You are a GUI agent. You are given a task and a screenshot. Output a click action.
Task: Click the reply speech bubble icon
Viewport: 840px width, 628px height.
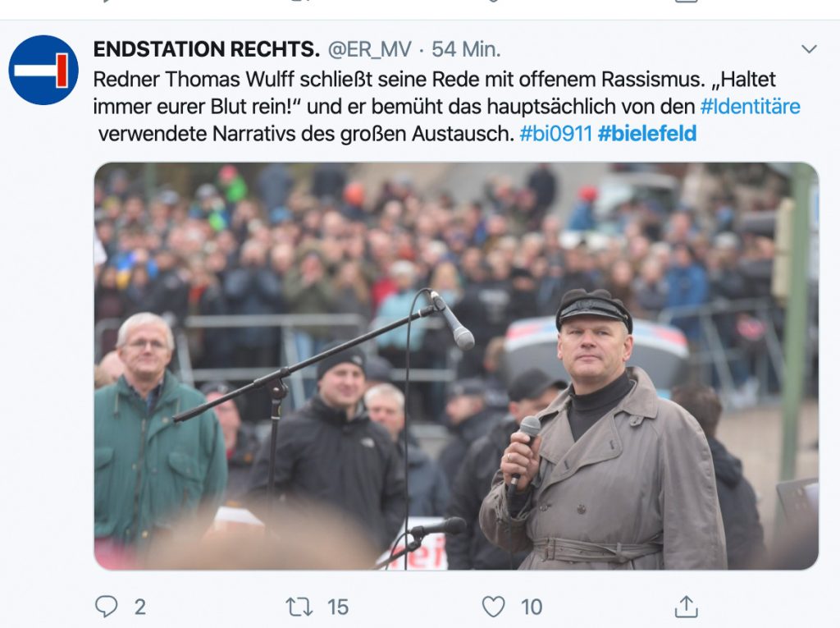click(x=106, y=607)
